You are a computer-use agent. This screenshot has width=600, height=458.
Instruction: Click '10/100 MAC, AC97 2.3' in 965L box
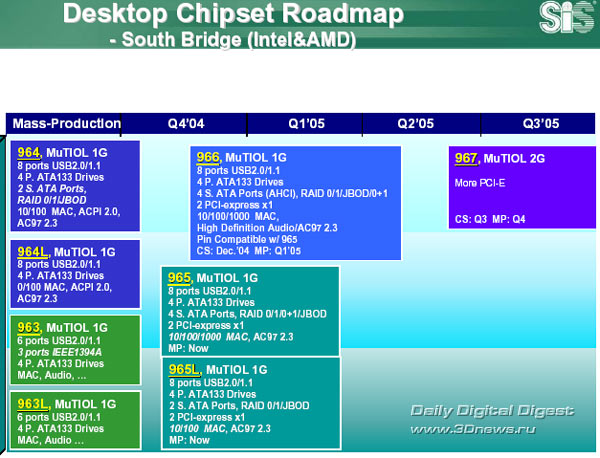tap(220, 429)
